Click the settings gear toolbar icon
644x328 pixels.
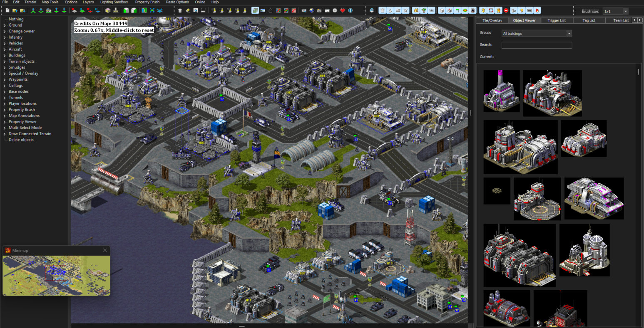click(335, 10)
